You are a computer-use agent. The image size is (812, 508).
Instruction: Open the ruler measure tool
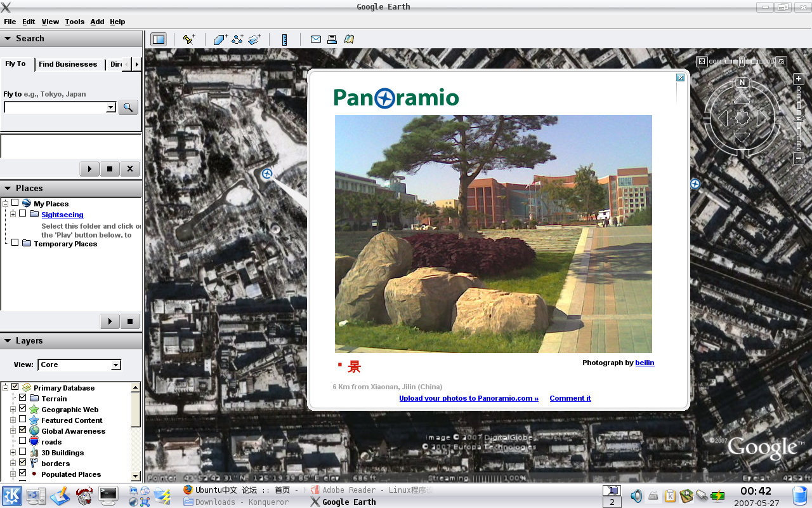[285, 39]
